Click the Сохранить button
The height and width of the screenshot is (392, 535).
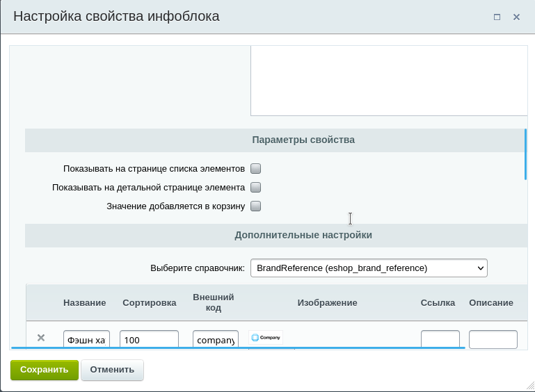[45, 370]
